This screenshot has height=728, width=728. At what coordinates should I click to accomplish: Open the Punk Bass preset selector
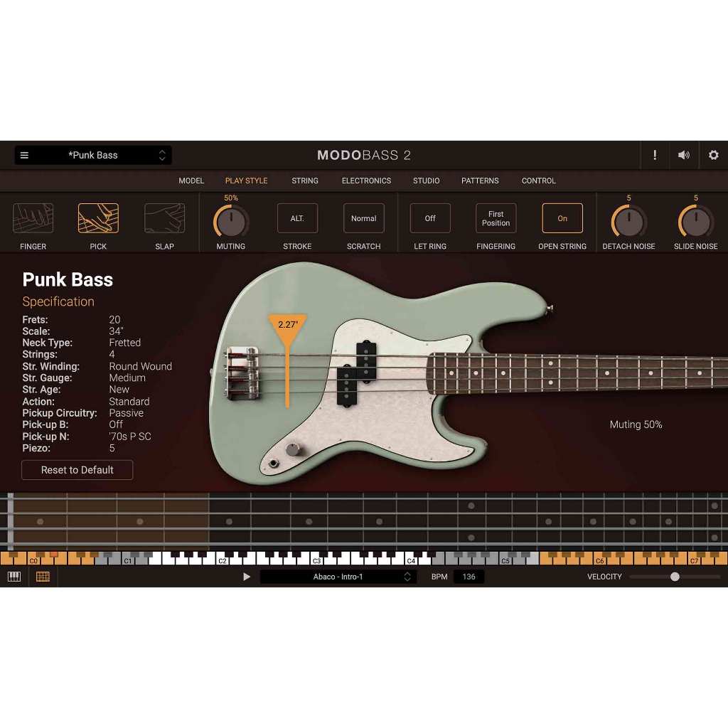click(x=92, y=155)
